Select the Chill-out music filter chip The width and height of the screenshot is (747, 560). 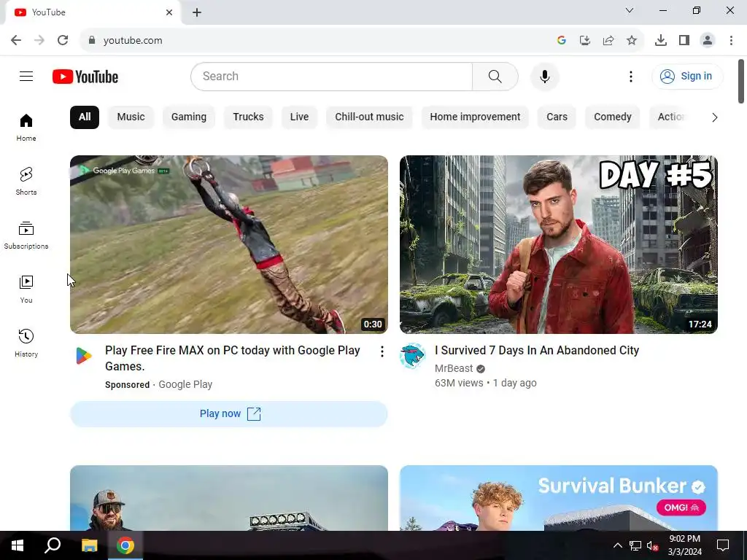pyautogui.click(x=369, y=117)
